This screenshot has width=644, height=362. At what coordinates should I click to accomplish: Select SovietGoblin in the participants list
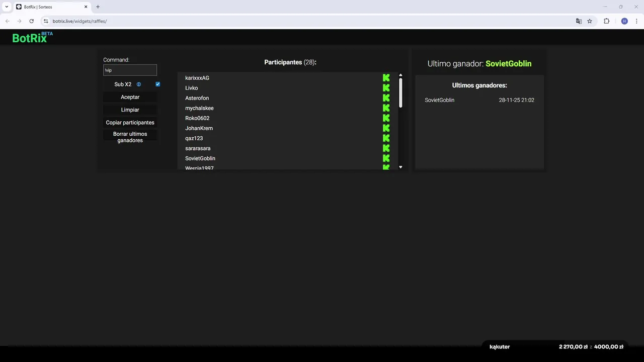click(200, 158)
